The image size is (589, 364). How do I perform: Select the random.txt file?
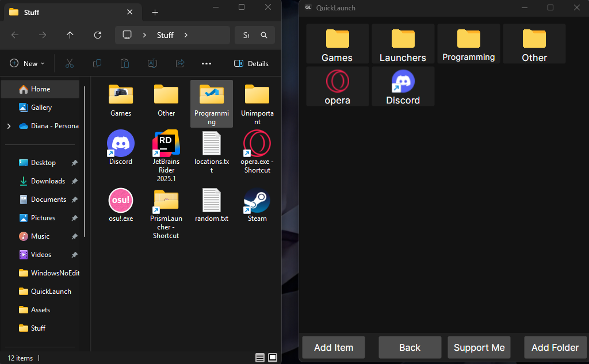[x=212, y=205]
